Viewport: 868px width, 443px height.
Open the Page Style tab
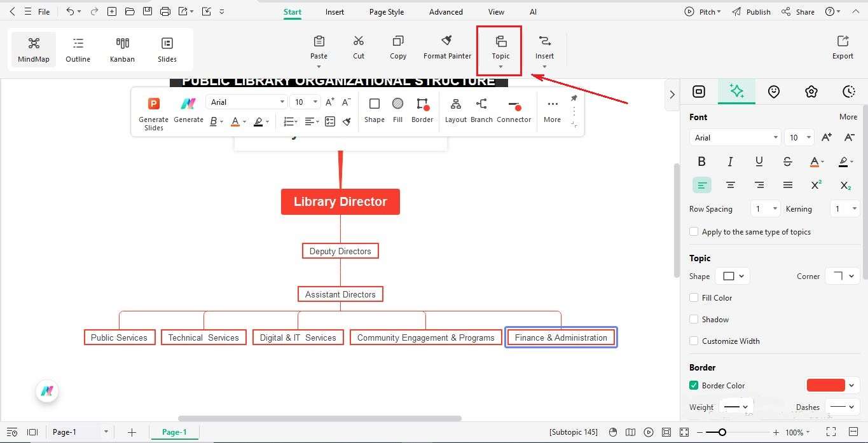point(387,12)
